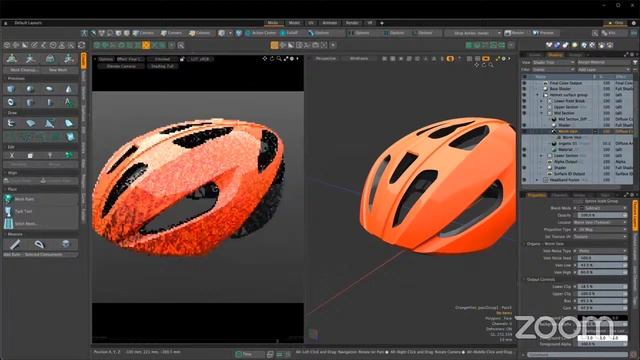This screenshot has width=640, height=360.
Task: Open the Shading tab in right panel
Action: point(555,55)
